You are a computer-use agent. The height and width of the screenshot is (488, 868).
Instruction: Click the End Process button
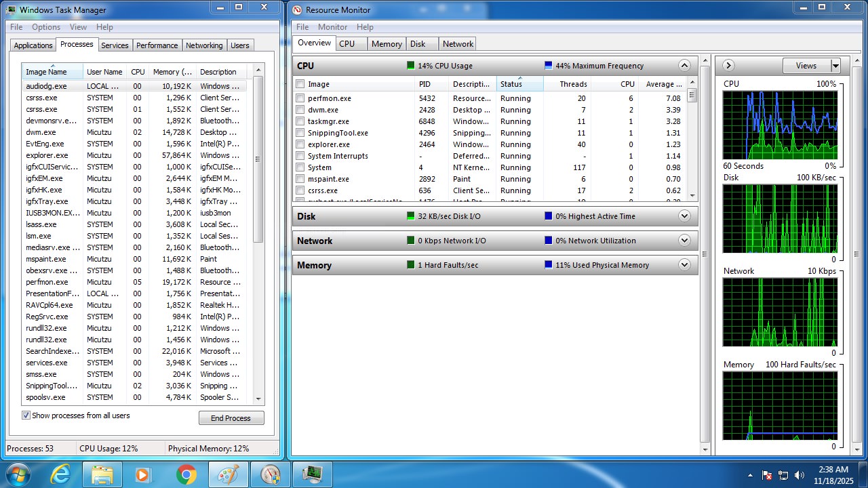231,418
